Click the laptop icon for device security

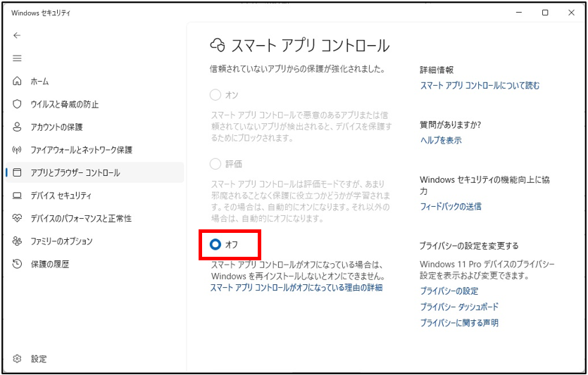pyautogui.click(x=17, y=196)
